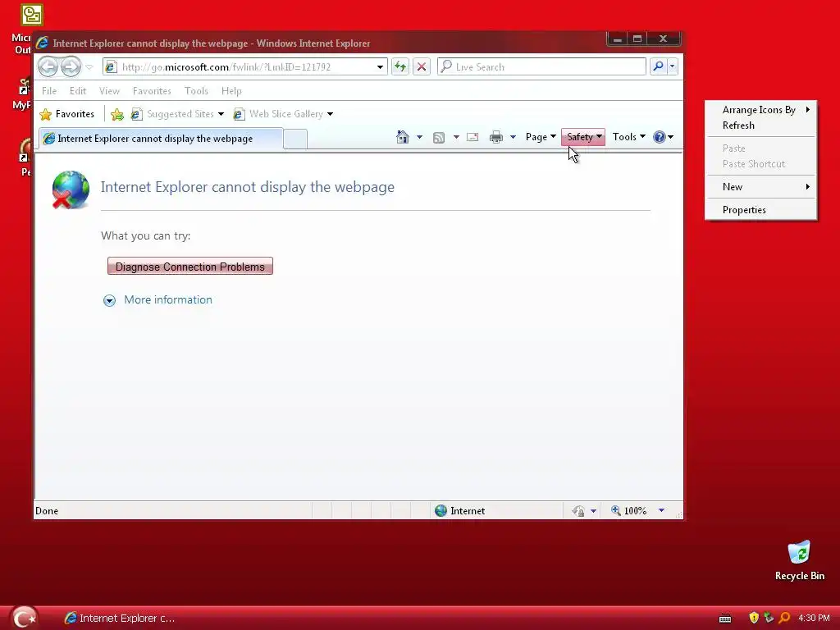Image resolution: width=840 pixels, height=630 pixels.
Task: Open the search provider options dropdown
Action: click(x=673, y=66)
